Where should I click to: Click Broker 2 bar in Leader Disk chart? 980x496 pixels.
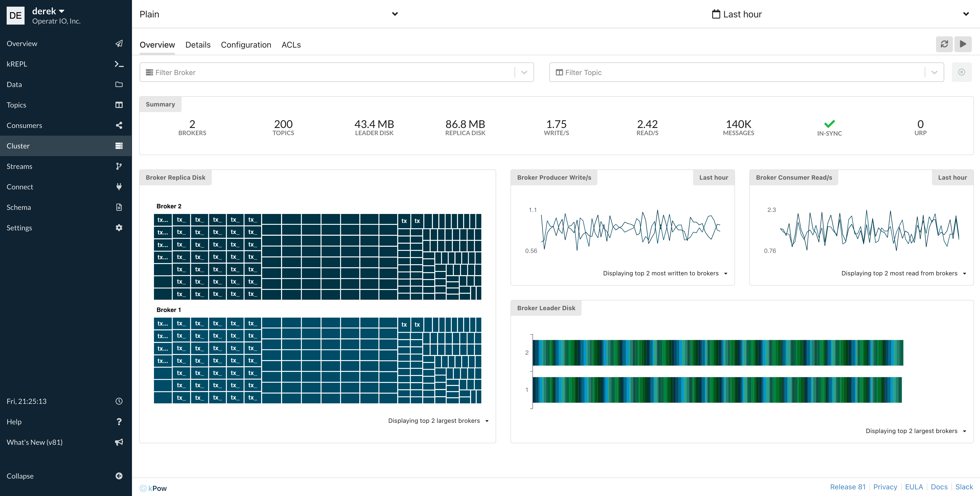pyautogui.click(x=718, y=352)
